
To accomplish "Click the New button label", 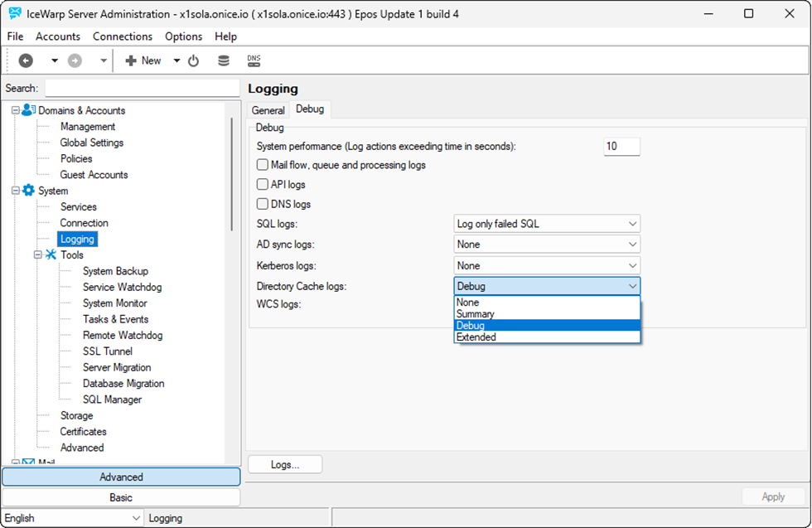I will click(x=151, y=61).
